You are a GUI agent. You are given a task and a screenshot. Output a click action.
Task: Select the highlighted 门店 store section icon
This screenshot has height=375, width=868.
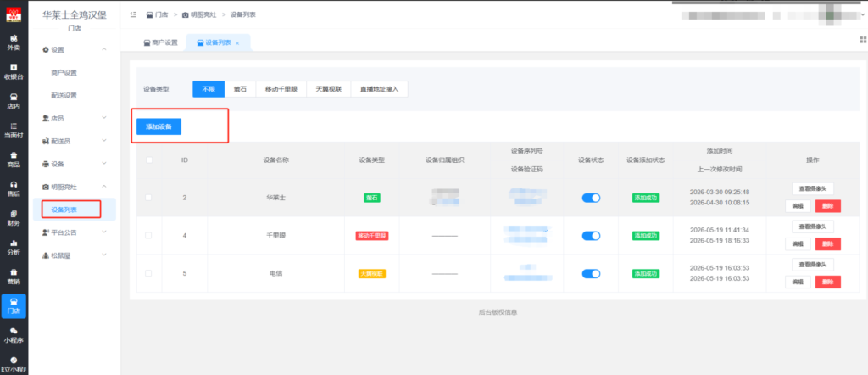click(x=14, y=306)
